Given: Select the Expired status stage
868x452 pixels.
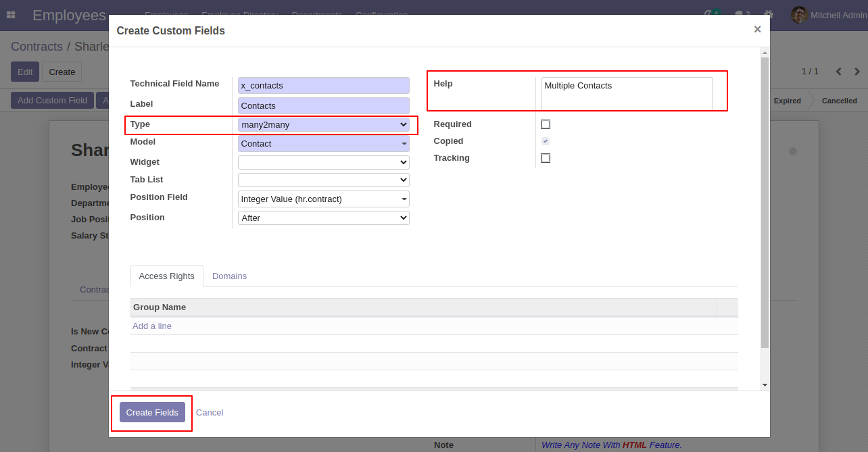Looking at the screenshot, I should pos(787,101).
